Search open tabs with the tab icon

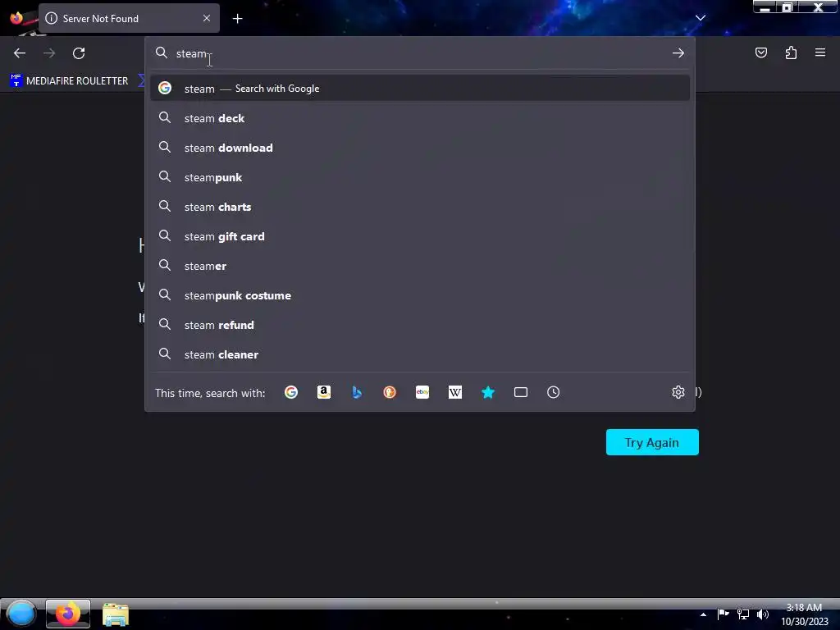point(521,392)
